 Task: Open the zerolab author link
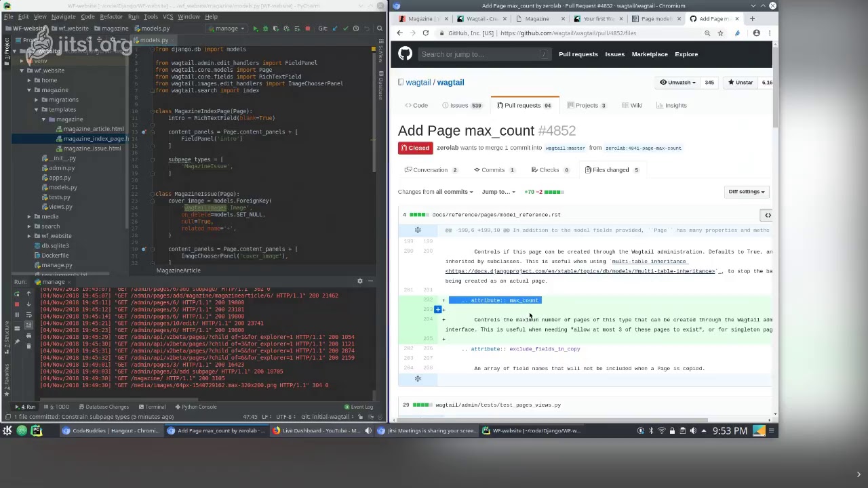click(448, 148)
